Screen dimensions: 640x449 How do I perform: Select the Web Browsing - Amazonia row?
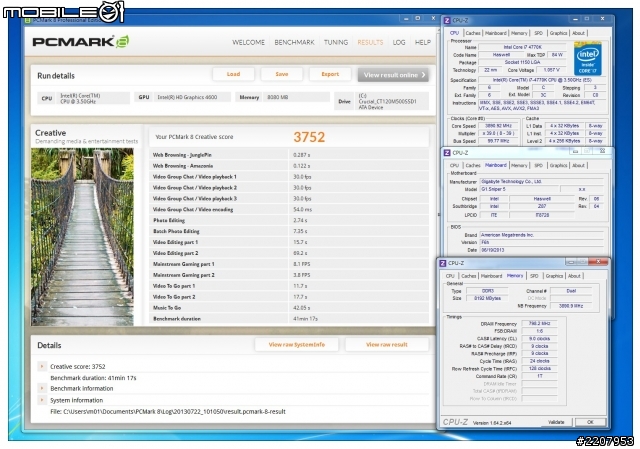point(289,166)
